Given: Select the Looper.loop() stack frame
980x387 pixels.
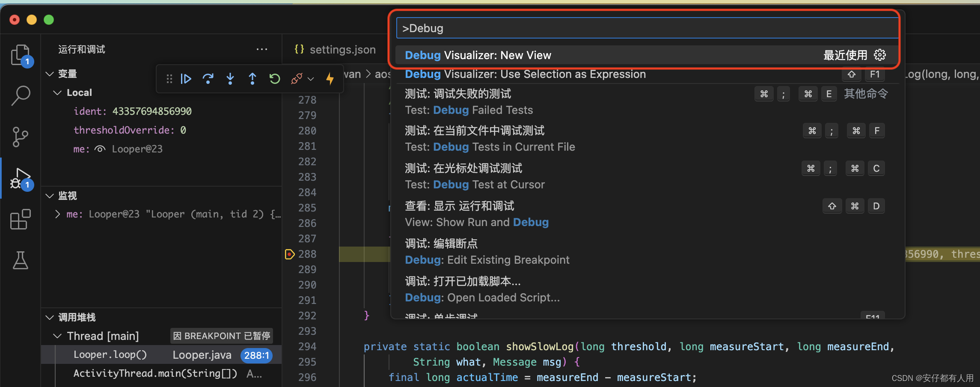Looking at the screenshot, I should click(162, 355).
